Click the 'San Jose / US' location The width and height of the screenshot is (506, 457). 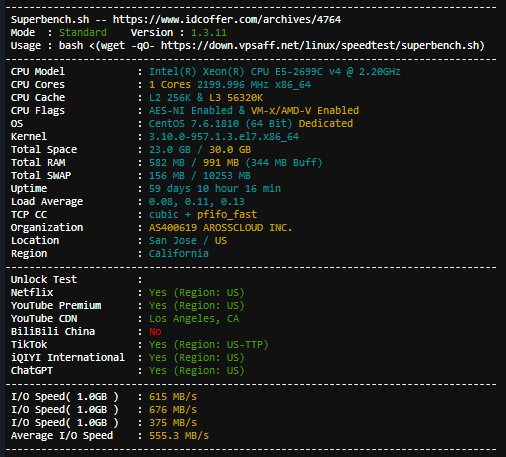tap(188, 241)
